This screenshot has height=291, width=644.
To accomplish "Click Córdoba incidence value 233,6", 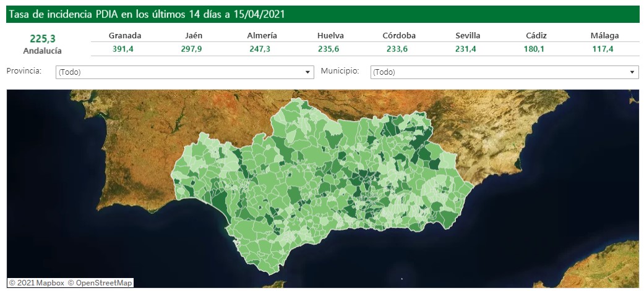I will (397, 49).
